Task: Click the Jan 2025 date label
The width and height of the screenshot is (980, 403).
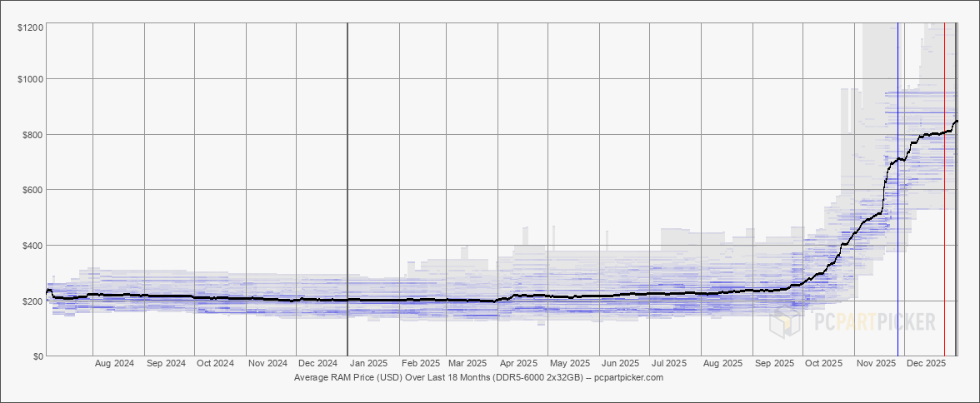Action: point(368,364)
